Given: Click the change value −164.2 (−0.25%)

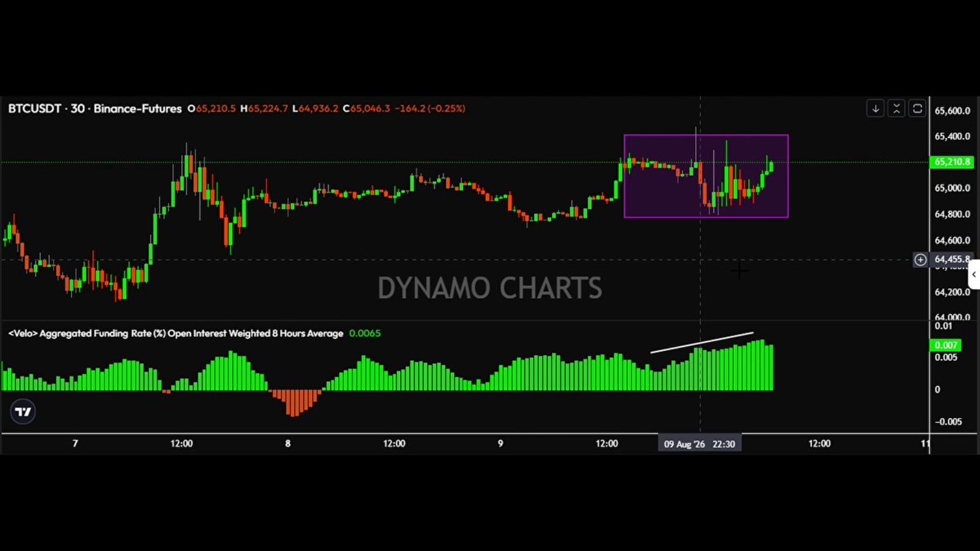Looking at the screenshot, I should (x=430, y=109).
